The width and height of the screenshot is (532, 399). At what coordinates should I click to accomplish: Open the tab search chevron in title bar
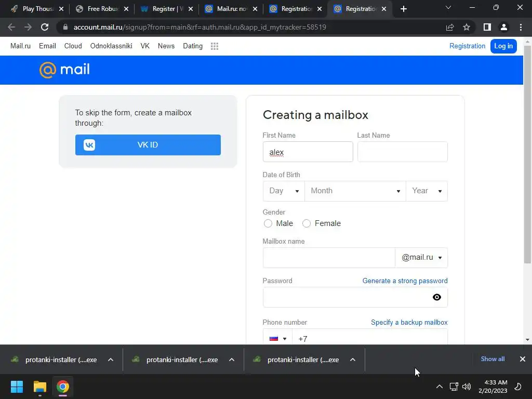(448, 7)
